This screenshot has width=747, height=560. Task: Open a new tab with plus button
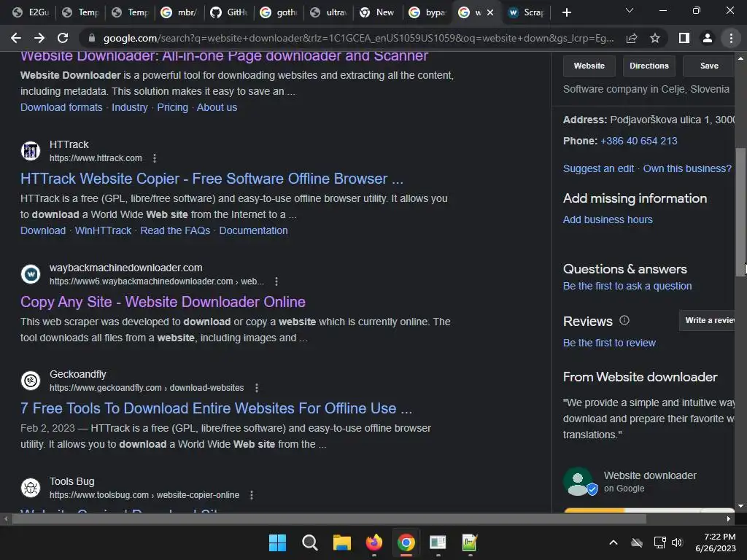tap(566, 12)
